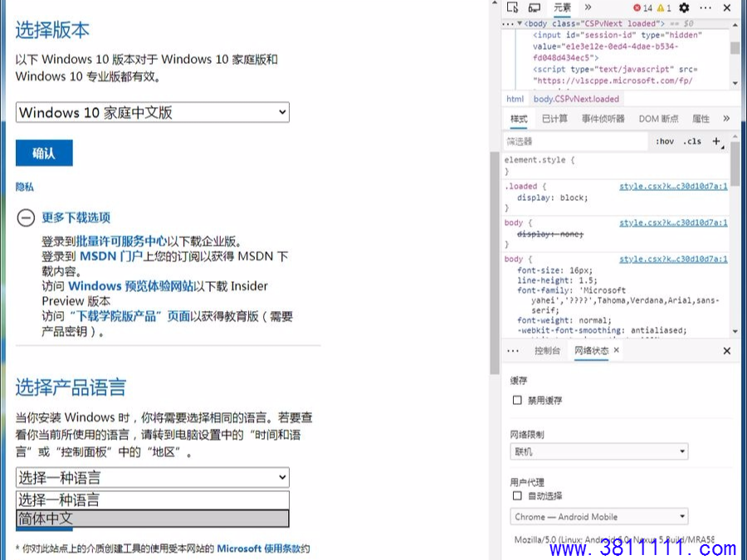
Task: Open the Windows 10 家庭中文版 edition dropdown
Action: pyautogui.click(x=153, y=112)
